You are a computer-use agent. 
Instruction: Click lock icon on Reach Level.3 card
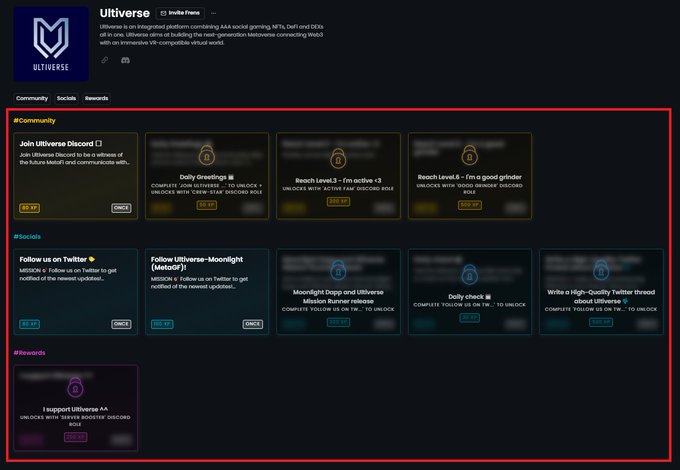click(338, 158)
